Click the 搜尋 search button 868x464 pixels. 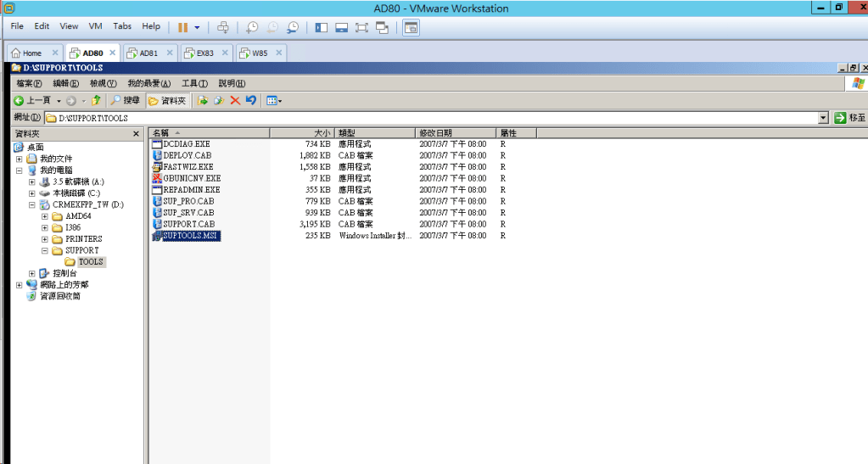pos(125,100)
